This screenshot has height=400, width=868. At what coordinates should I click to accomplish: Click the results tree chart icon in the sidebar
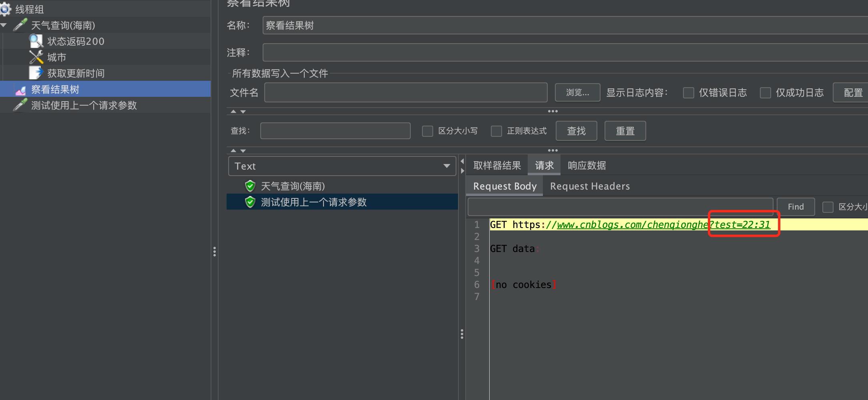20,90
